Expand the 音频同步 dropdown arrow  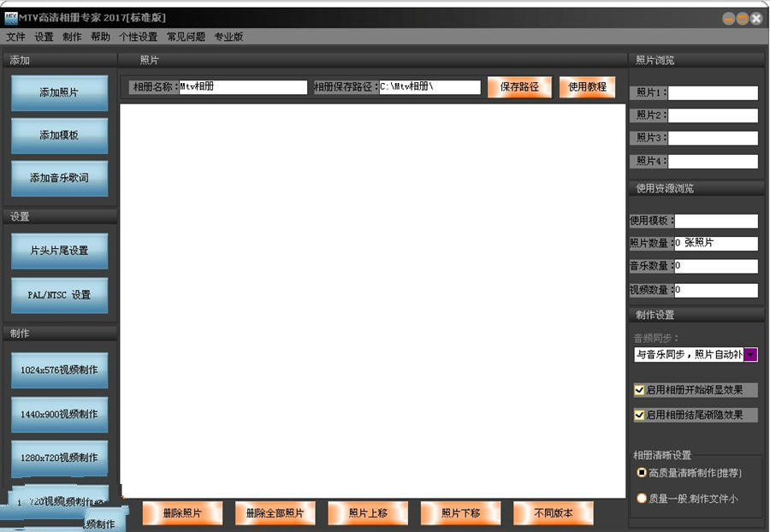pyautogui.click(x=750, y=354)
